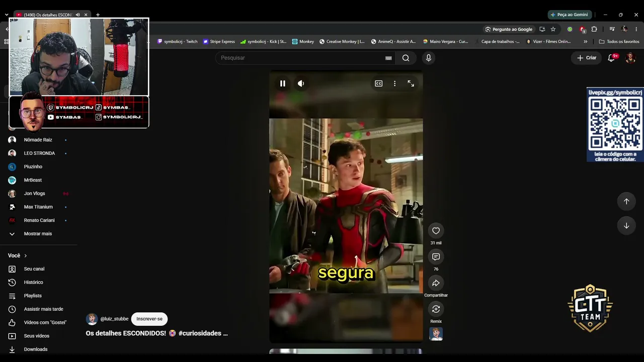Open the comments with 76 count
The image size is (644, 362).
[x=436, y=257]
